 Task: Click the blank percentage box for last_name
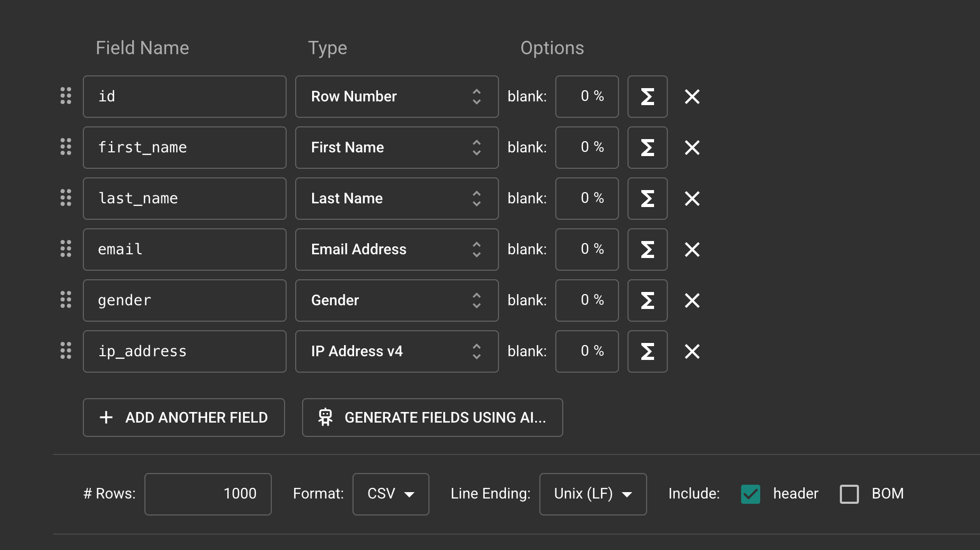(587, 199)
